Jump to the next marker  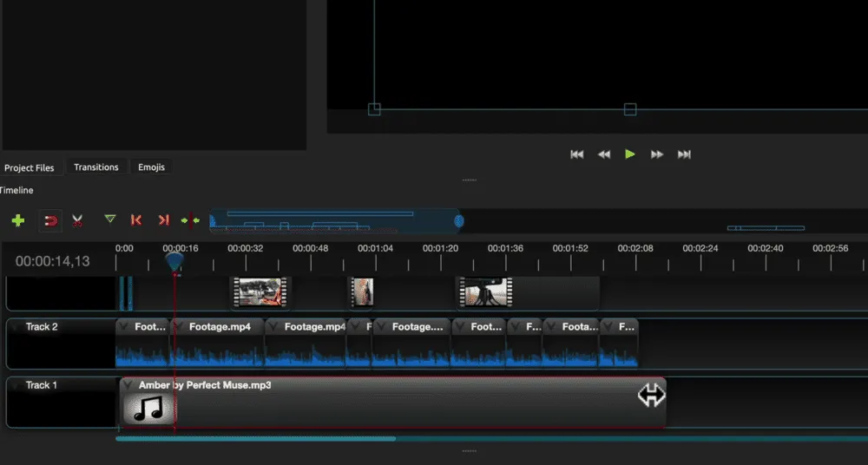(163, 220)
